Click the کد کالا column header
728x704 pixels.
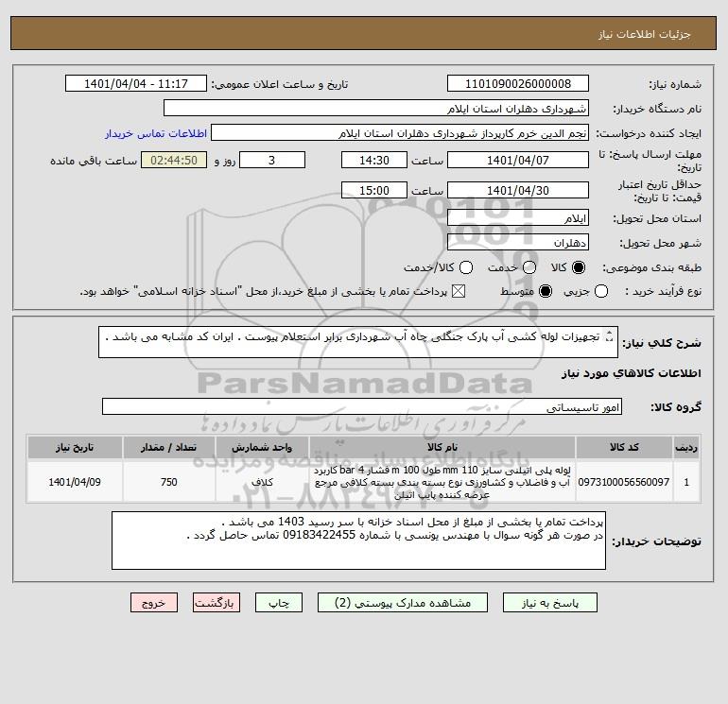point(624,447)
